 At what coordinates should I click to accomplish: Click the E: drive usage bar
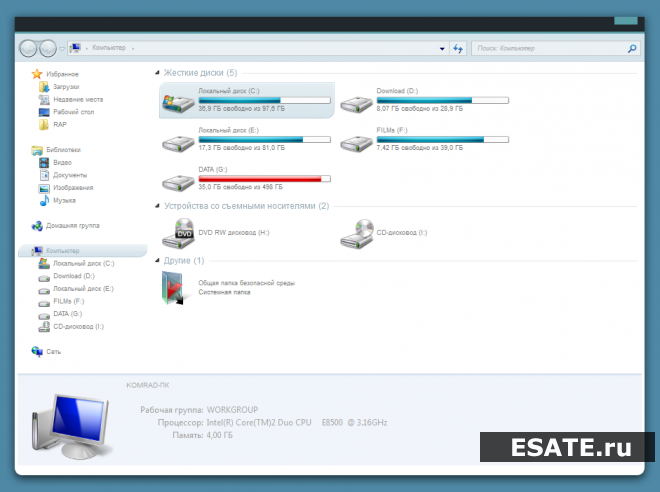click(264, 139)
